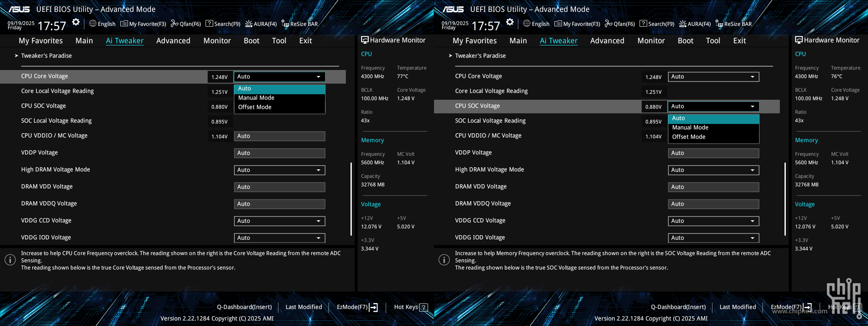Screen dimensions: 868x326
Task: Switch to Tool tab in right BIOS screen
Action: pyautogui.click(x=713, y=41)
